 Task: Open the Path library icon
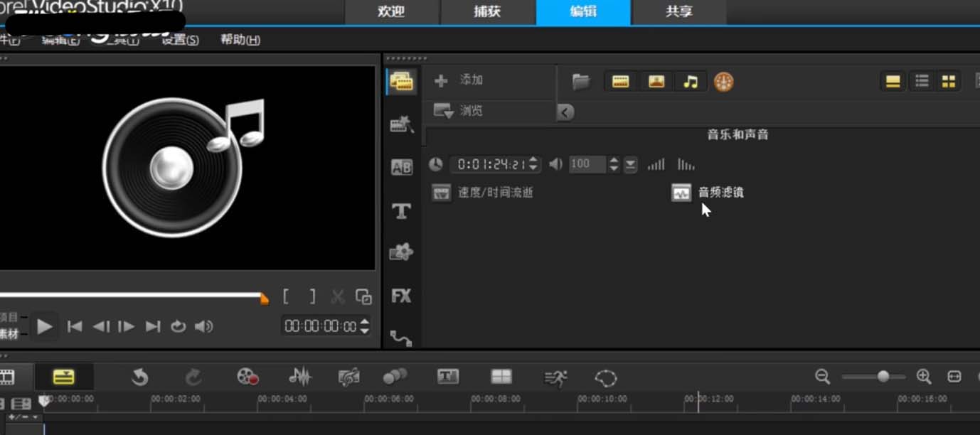point(401,338)
